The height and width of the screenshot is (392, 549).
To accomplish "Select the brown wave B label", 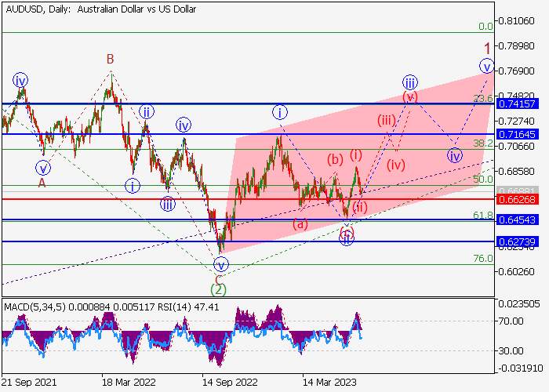I will (x=111, y=59).
